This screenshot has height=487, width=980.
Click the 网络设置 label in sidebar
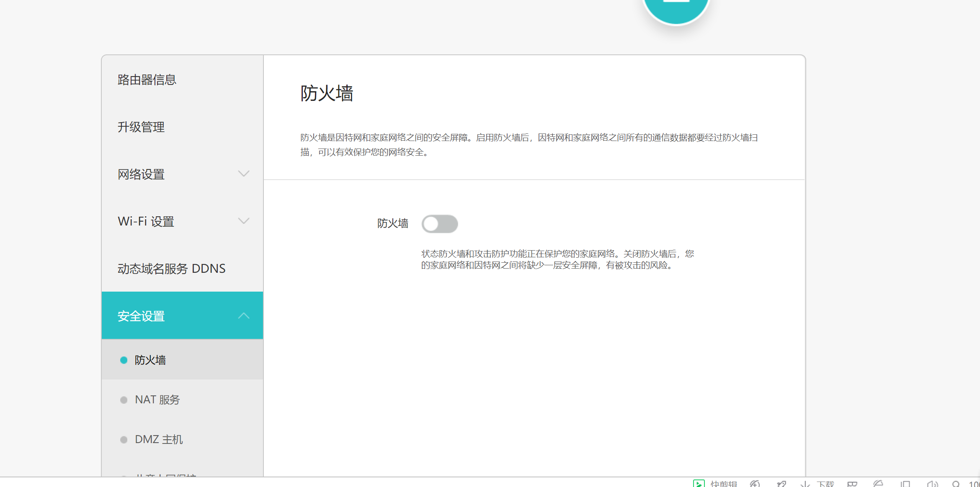click(x=141, y=174)
